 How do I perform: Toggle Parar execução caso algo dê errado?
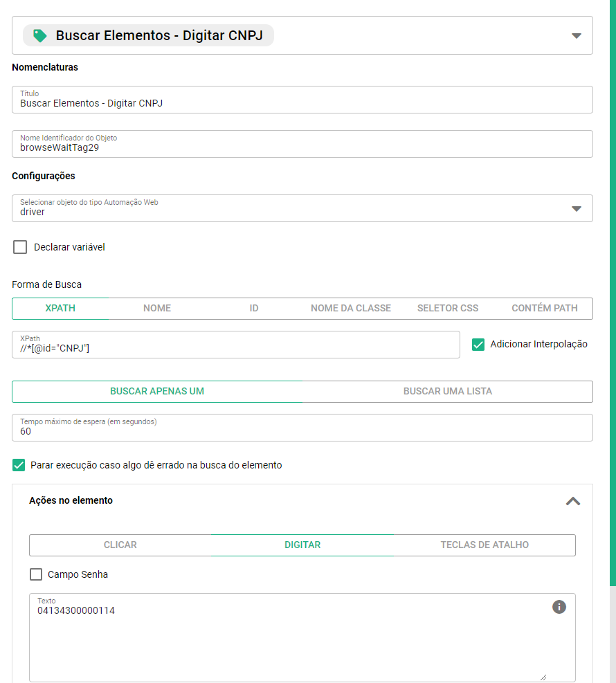pos(19,465)
